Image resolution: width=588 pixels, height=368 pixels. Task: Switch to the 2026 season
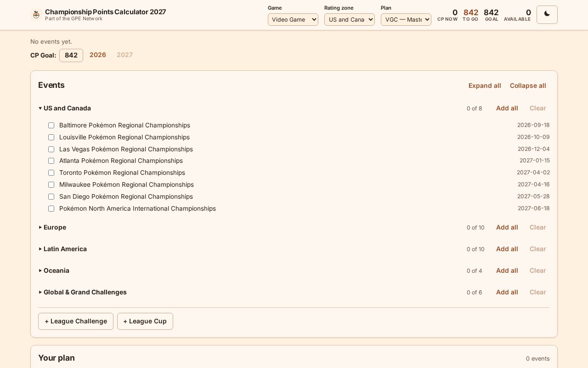(98, 55)
